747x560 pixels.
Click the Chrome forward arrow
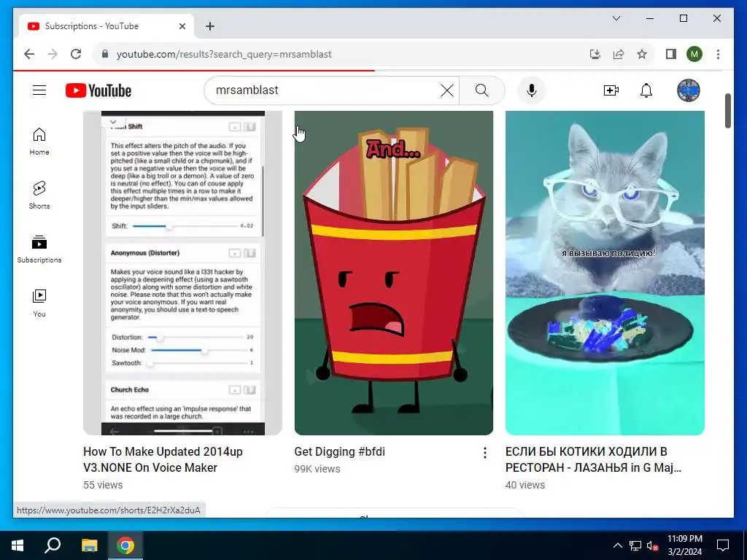pyautogui.click(x=53, y=54)
